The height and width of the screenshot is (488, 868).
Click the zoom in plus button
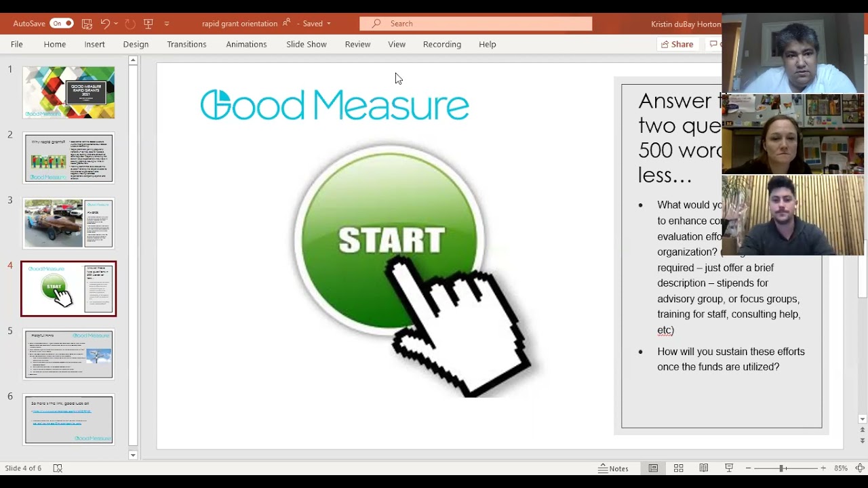click(823, 468)
